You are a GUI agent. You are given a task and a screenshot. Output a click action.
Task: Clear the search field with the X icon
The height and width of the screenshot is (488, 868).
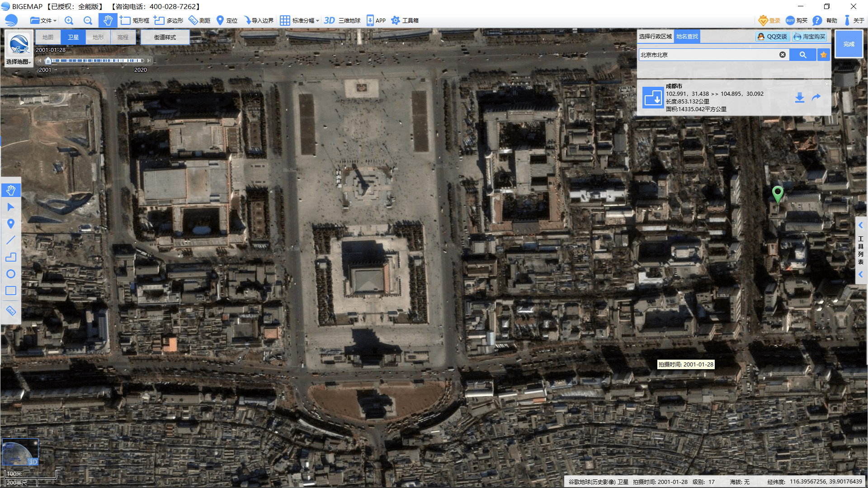(783, 55)
